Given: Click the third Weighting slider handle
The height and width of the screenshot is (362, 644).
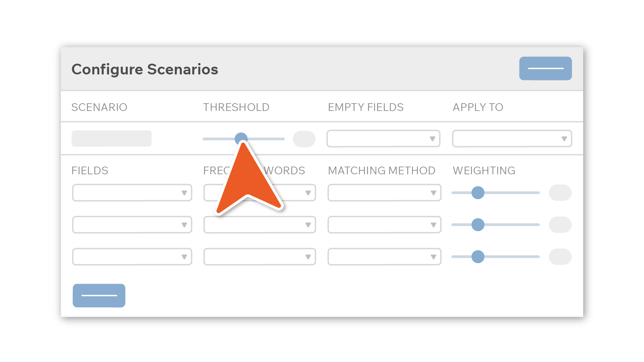Looking at the screenshot, I should point(478,257).
